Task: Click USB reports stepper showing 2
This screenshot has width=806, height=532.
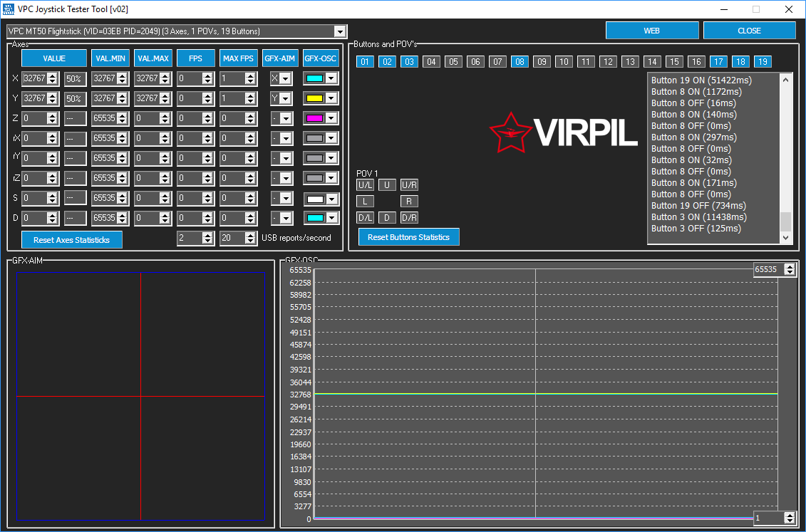Action: [x=207, y=238]
